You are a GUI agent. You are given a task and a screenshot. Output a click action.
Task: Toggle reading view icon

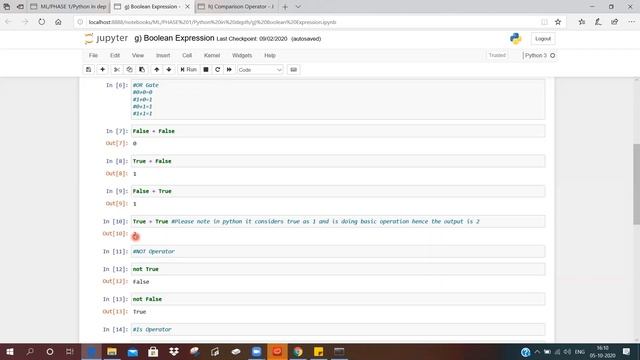tap(544, 22)
